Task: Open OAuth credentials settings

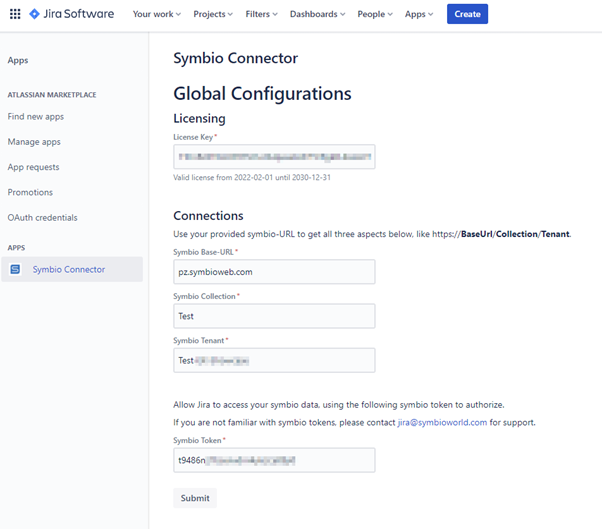Action: [x=43, y=218]
